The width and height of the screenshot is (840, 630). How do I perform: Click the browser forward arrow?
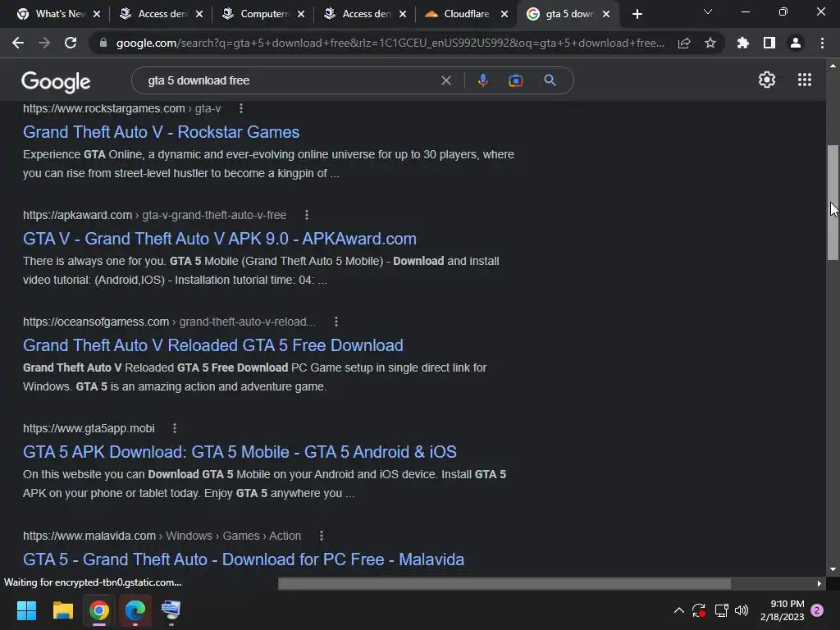[x=44, y=43]
